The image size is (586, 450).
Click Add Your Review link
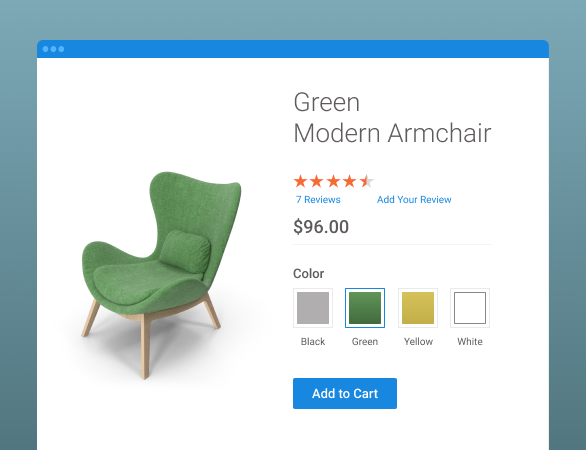pos(414,200)
